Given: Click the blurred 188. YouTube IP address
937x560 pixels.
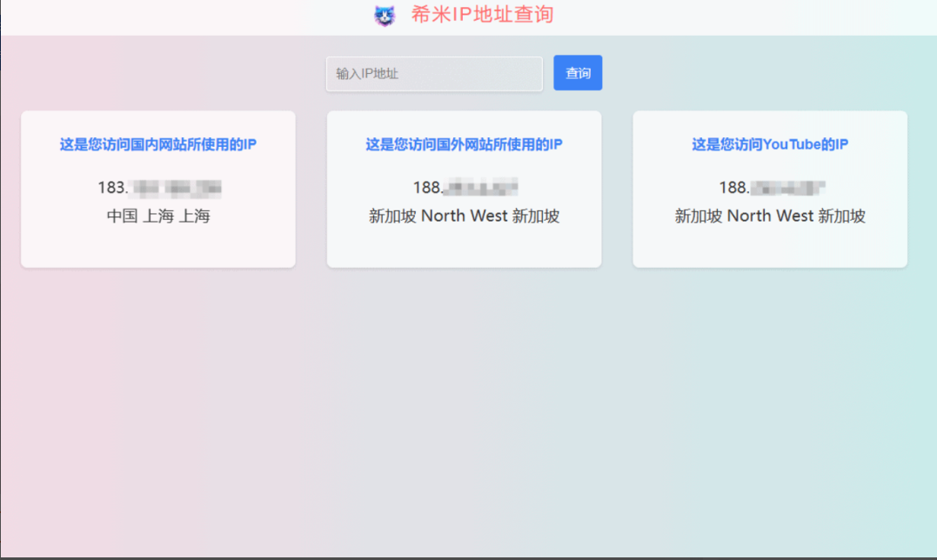Looking at the screenshot, I should [772, 188].
